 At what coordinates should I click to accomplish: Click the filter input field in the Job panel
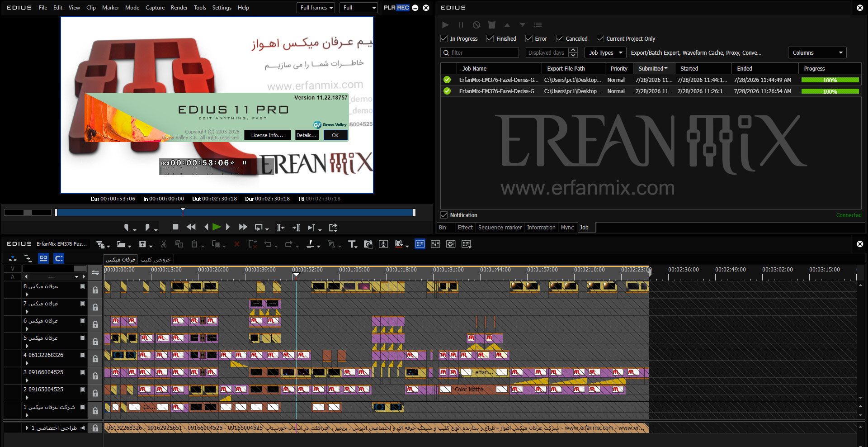point(480,52)
